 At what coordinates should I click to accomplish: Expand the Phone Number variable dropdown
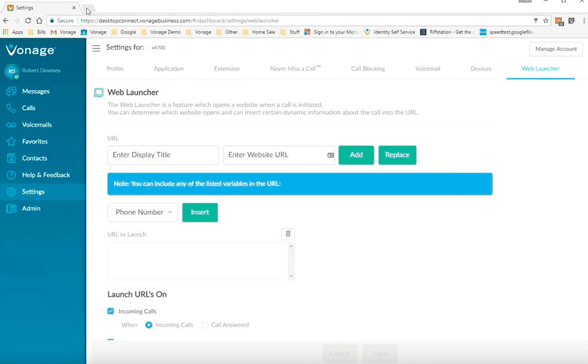(142, 212)
